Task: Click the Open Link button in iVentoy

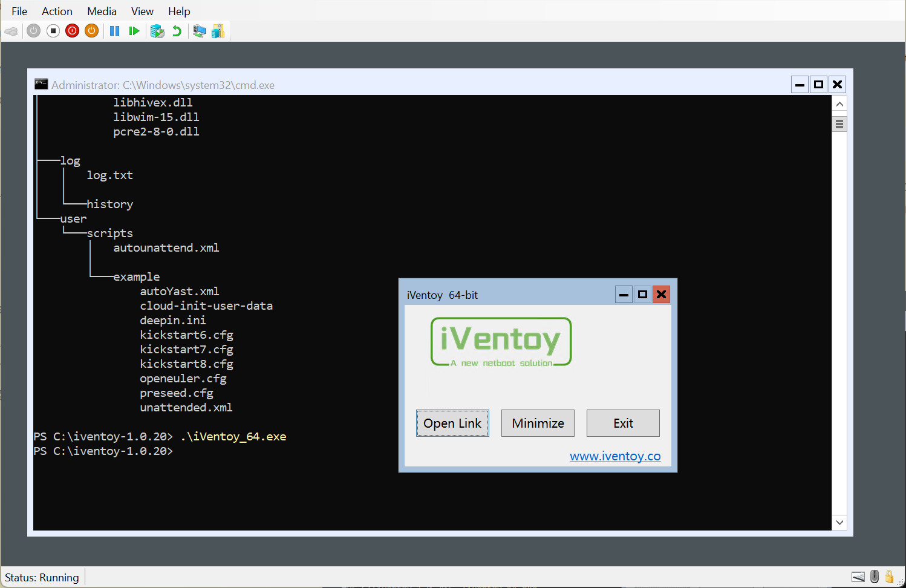Action: (452, 423)
